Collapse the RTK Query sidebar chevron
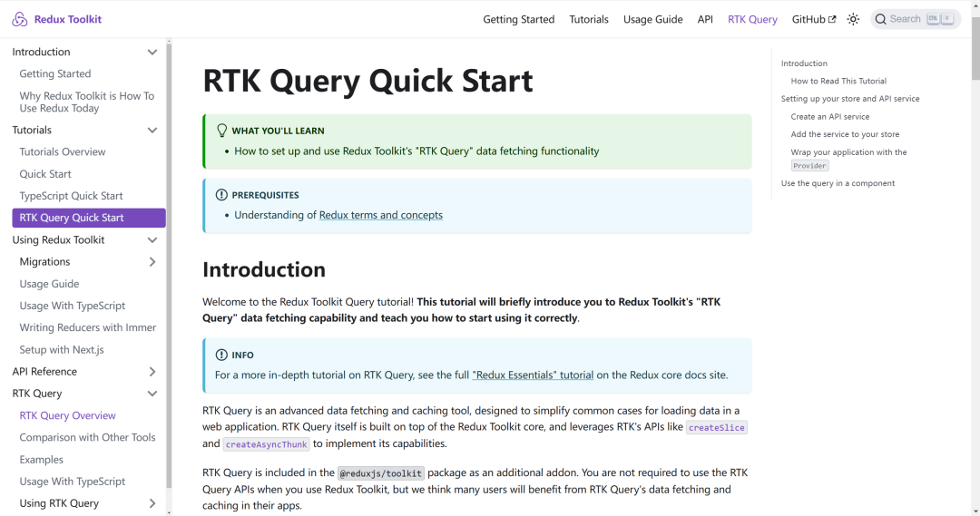 (x=152, y=394)
